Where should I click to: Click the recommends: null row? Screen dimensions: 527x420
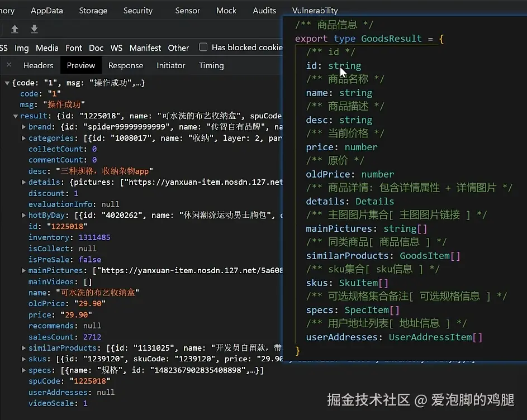click(65, 326)
